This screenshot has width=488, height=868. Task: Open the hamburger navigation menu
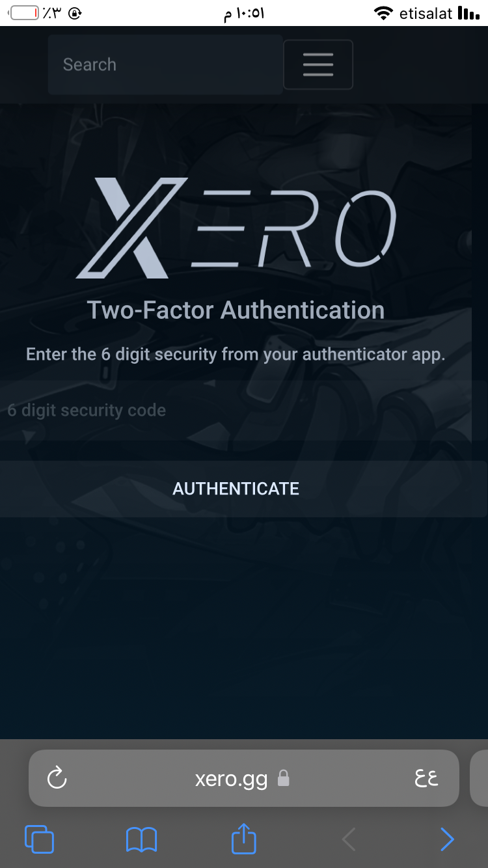click(x=318, y=64)
